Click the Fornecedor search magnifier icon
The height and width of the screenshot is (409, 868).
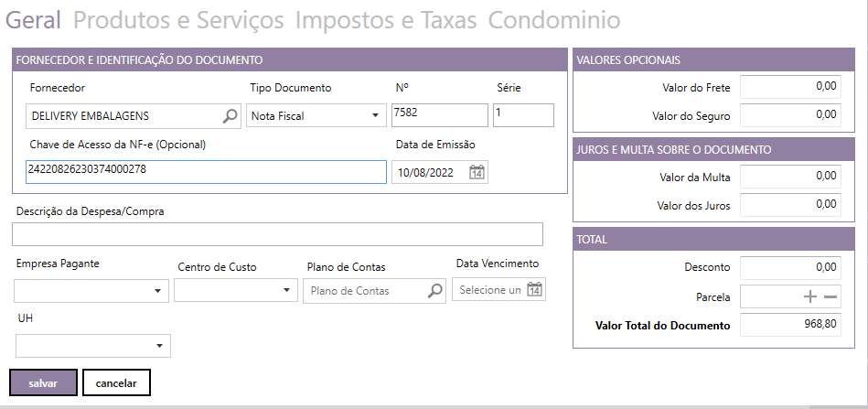pos(229,116)
